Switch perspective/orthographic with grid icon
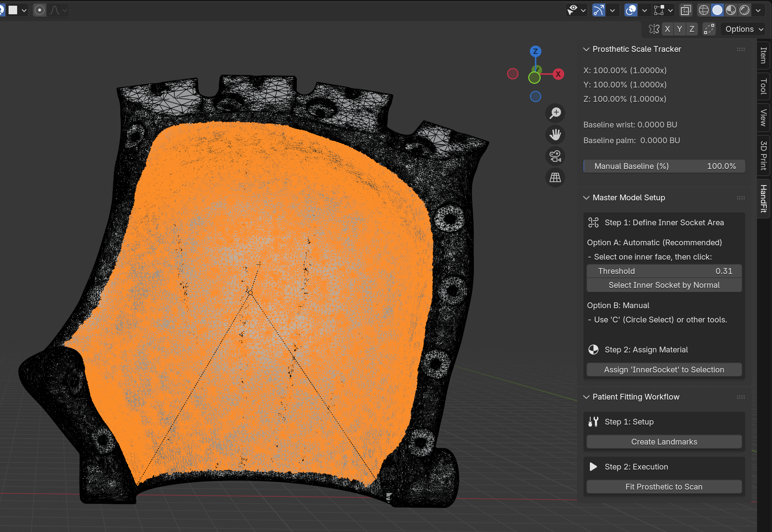The image size is (772, 532). pyautogui.click(x=555, y=177)
